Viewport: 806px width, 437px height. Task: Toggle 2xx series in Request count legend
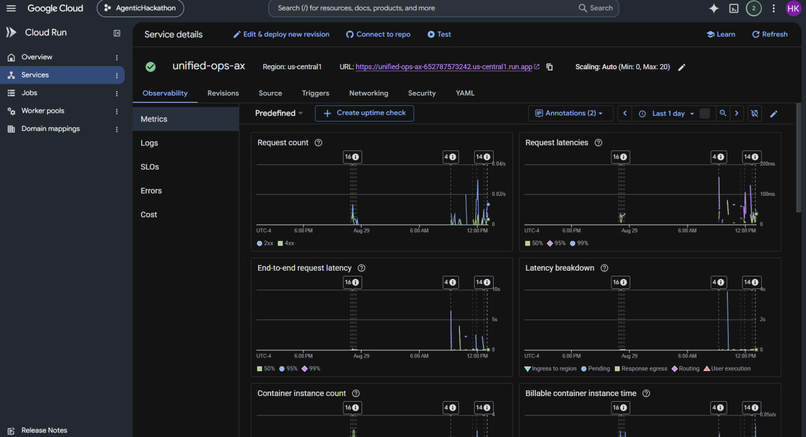[265, 243]
